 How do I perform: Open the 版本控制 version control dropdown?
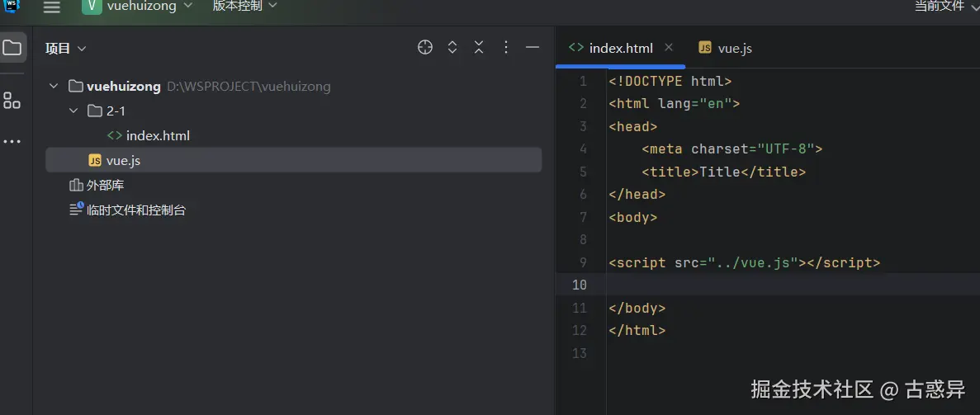click(x=244, y=7)
